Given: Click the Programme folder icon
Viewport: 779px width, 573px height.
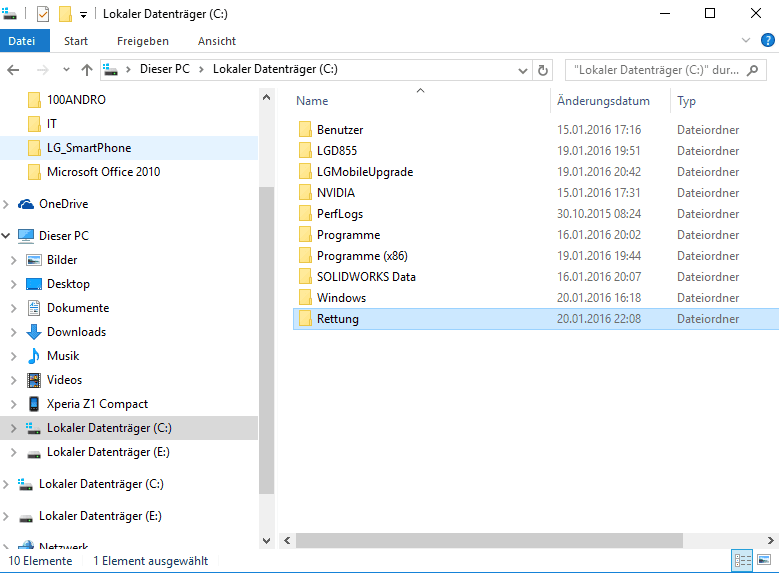Looking at the screenshot, I should tap(305, 235).
